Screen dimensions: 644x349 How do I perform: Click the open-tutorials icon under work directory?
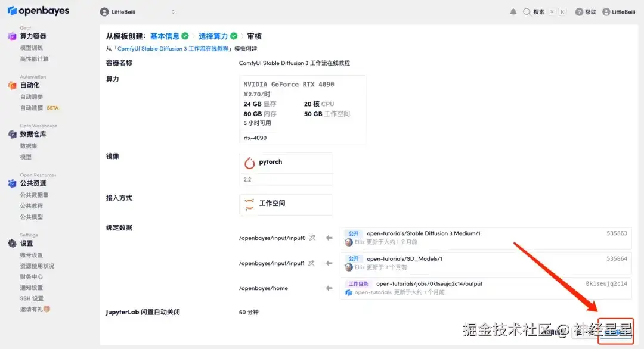[x=349, y=292]
